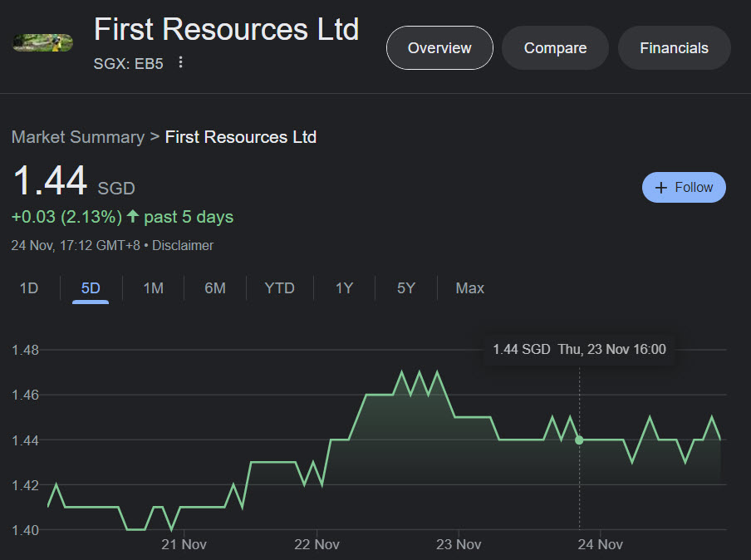Click the 23 Nov axis label
Screen dimensions: 751x560
[x=459, y=544]
